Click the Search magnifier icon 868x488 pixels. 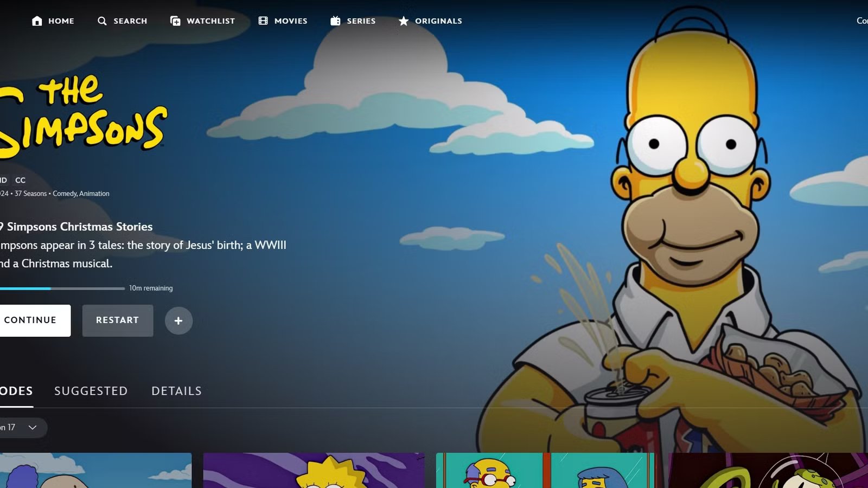(x=102, y=21)
